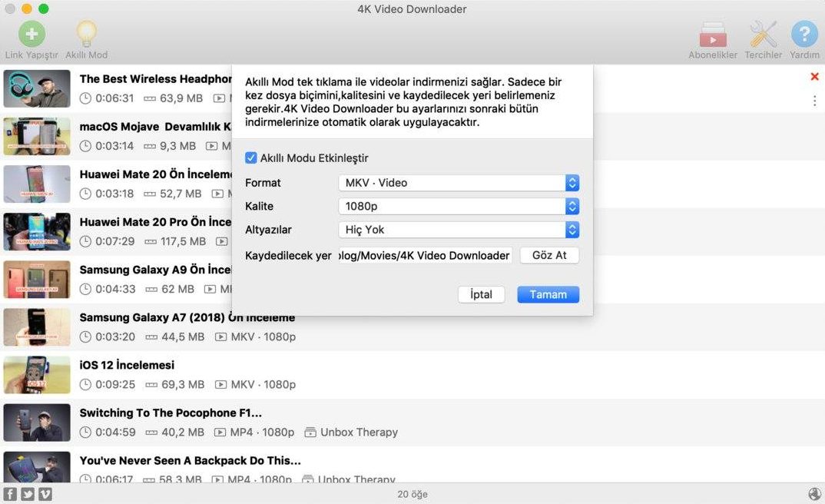Open Tercihler preferences tools icon

763,35
